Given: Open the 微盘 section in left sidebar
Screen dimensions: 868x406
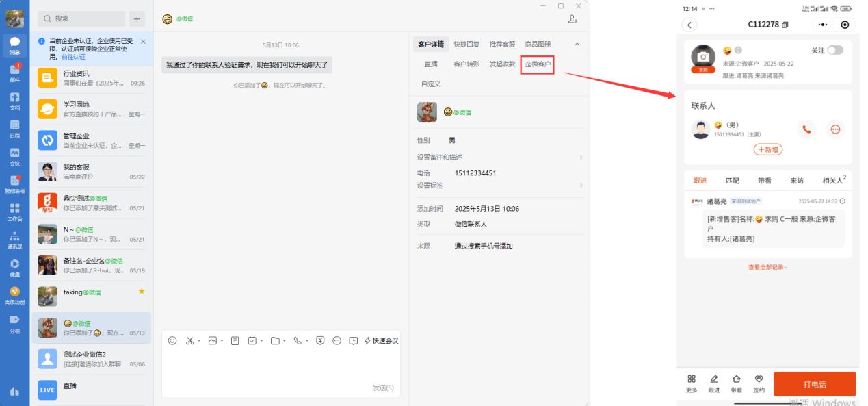Looking at the screenshot, I should (x=14, y=266).
